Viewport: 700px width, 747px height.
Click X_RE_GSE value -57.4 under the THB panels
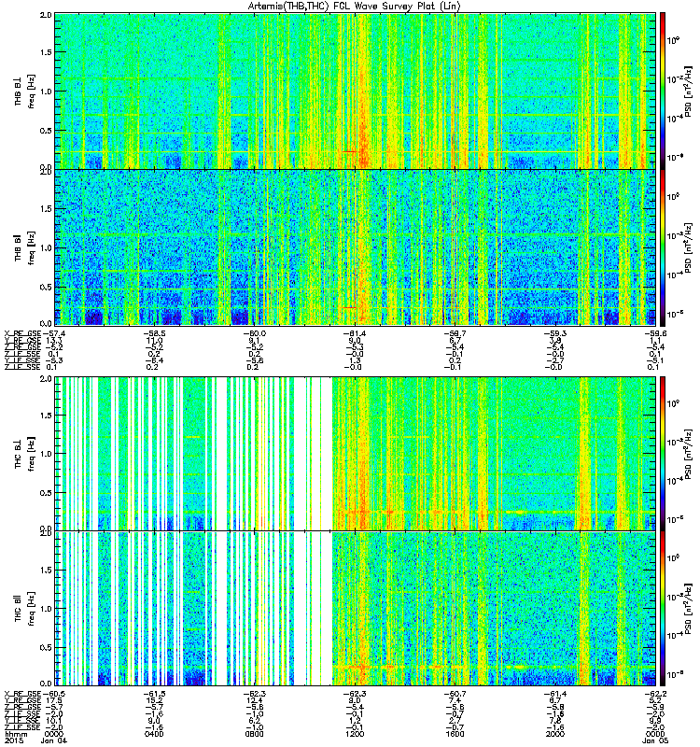click(x=54, y=333)
